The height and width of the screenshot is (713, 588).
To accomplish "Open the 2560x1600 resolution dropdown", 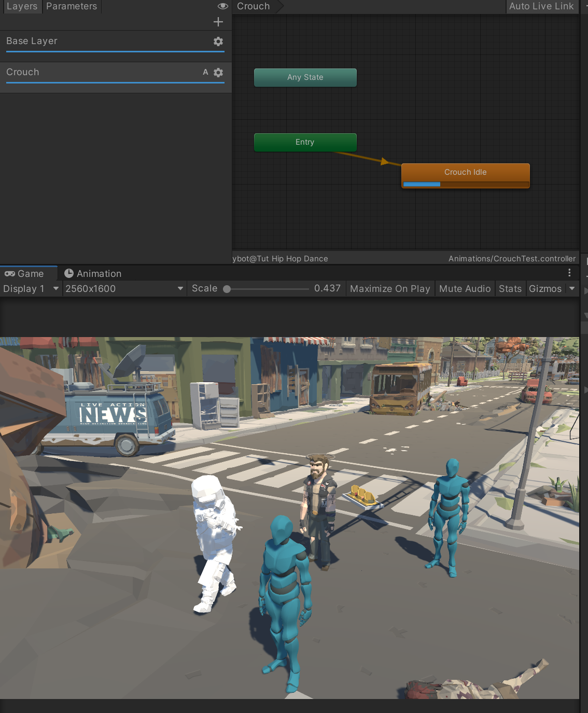I will pos(124,289).
